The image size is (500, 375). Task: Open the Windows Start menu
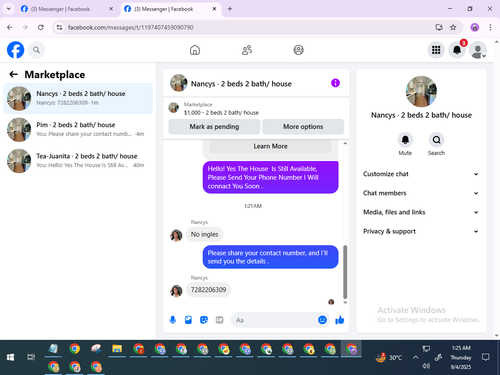pos(10,357)
